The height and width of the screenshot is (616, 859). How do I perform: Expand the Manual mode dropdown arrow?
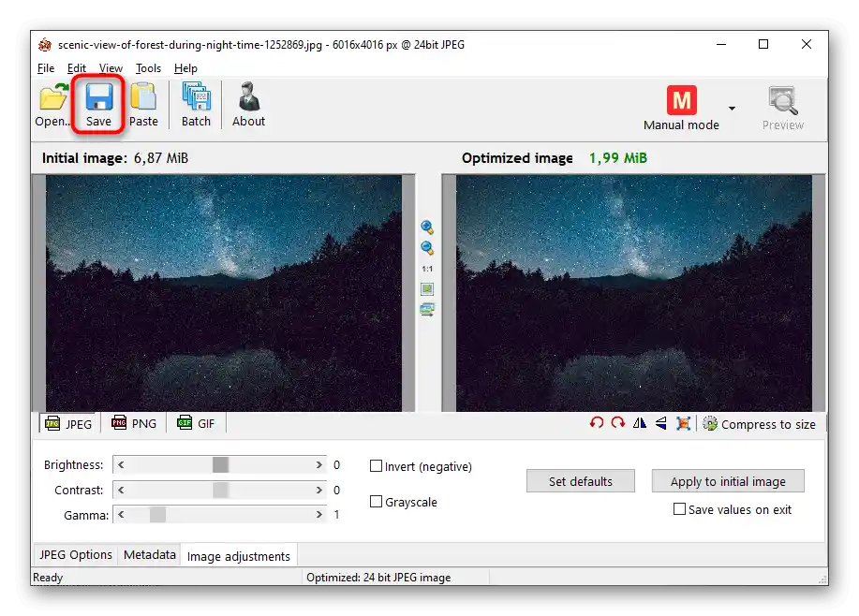(x=732, y=109)
